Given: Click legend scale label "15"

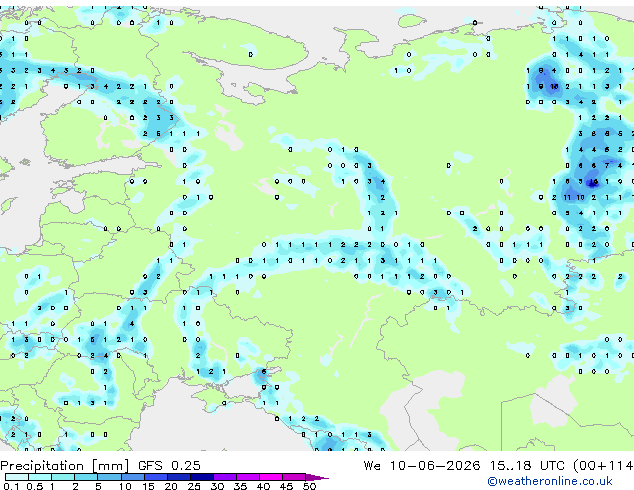Looking at the screenshot, I should point(148,486).
